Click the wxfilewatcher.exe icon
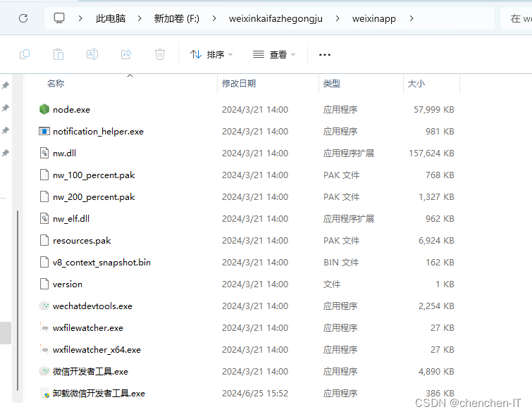The height and width of the screenshot is (414, 532). tap(44, 327)
